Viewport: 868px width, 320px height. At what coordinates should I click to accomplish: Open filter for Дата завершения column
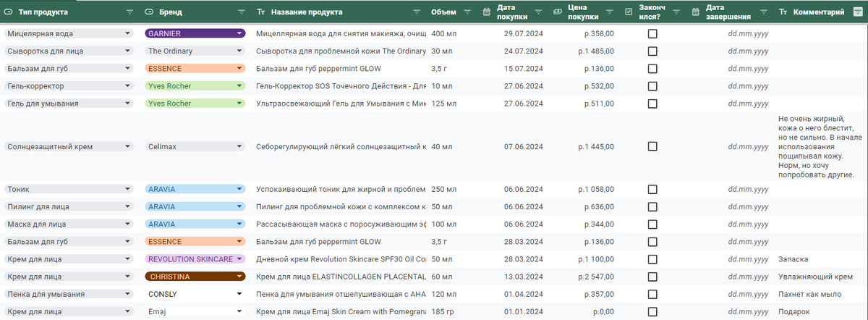[x=763, y=12]
